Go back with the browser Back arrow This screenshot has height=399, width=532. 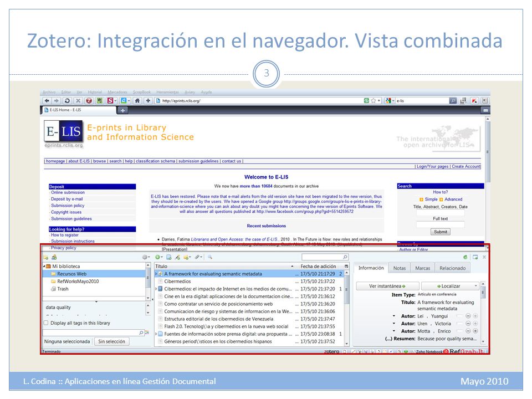click(x=47, y=101)
